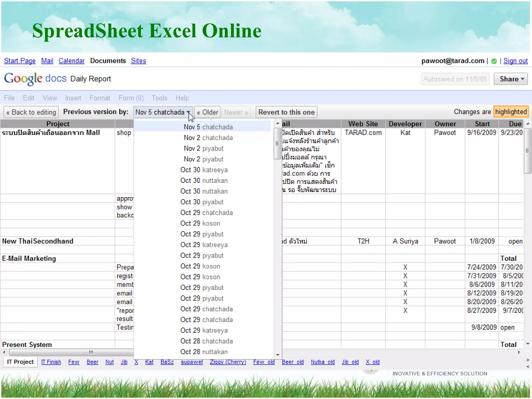Viewport: 532px width, 399px height.
Task: Switch to the Beer_old sheet tab
Action: (292, 362)
